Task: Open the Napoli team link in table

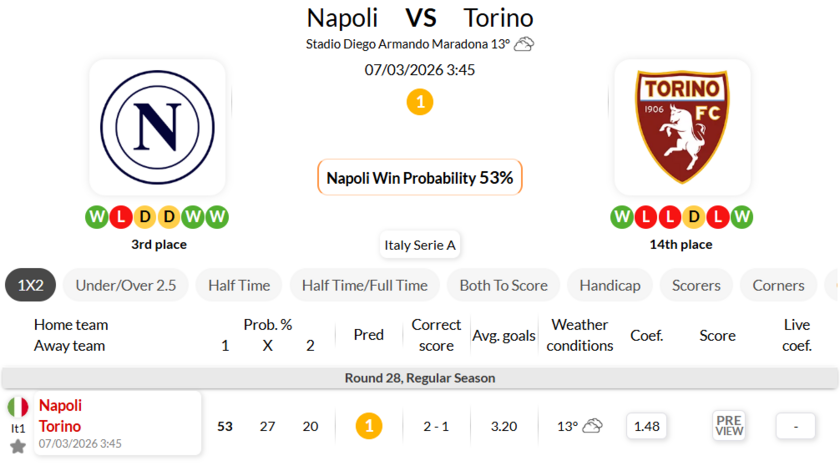Action: click(60, 405)
